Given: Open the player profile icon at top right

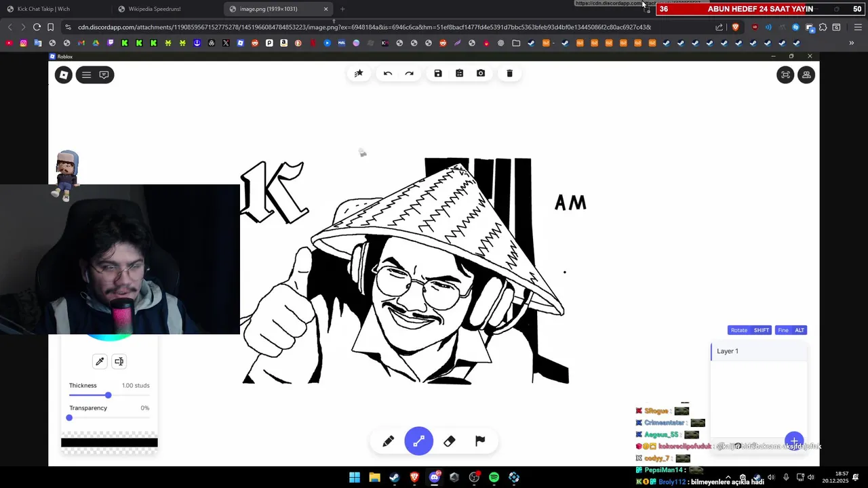Looking at the screenshot, I should coord(806,75).
